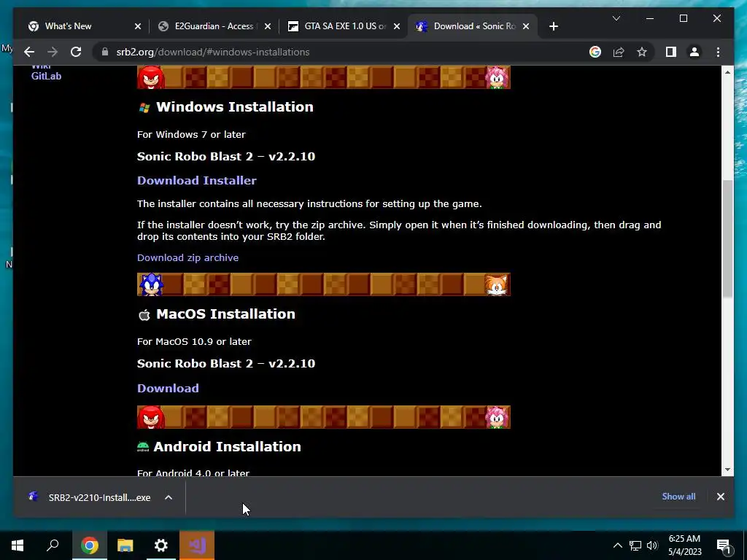
Task: Close the GTA SA EXE tab
Action: pyautogui.click(x=396, y=26)
